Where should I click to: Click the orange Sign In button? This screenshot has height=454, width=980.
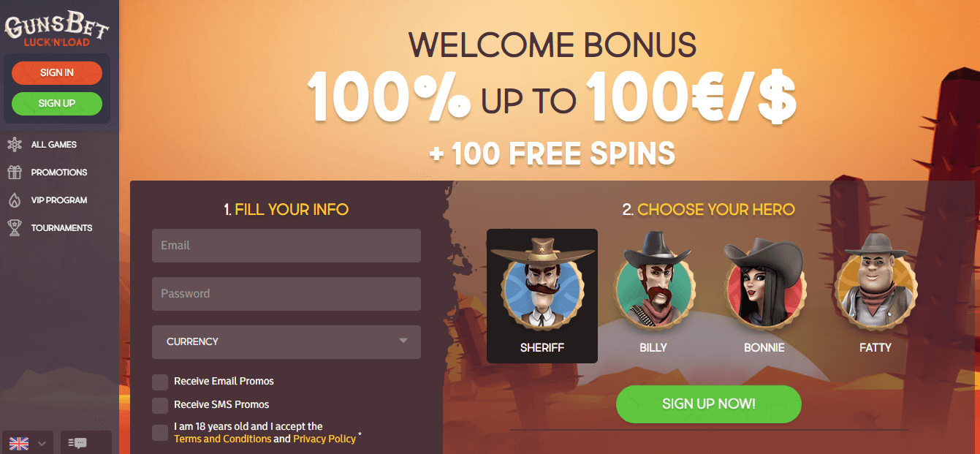pyautogui.click(x=57, y=73)
